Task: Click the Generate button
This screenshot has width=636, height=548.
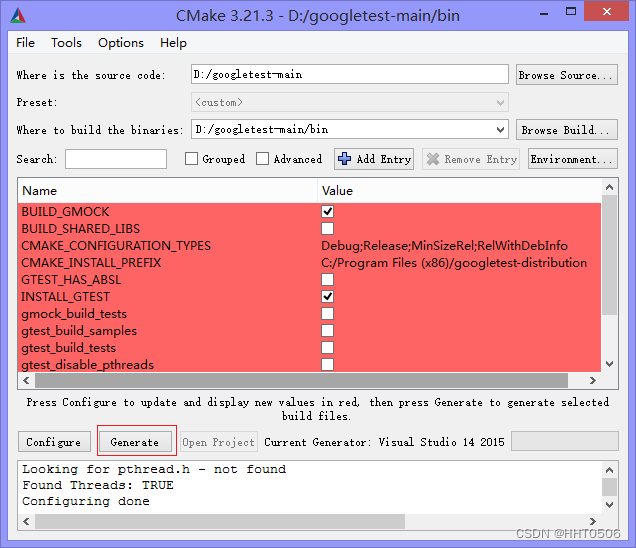Action: pyautogui.click(x=135, y=442)
